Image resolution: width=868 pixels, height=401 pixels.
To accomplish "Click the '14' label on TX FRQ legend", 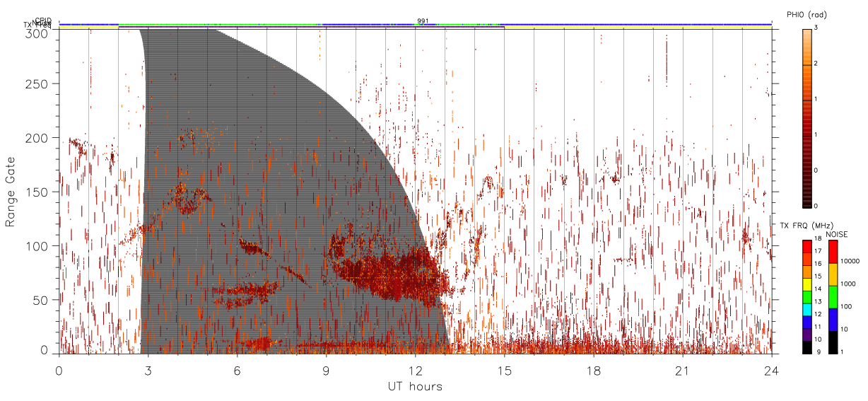I will (x=819, y=289).
